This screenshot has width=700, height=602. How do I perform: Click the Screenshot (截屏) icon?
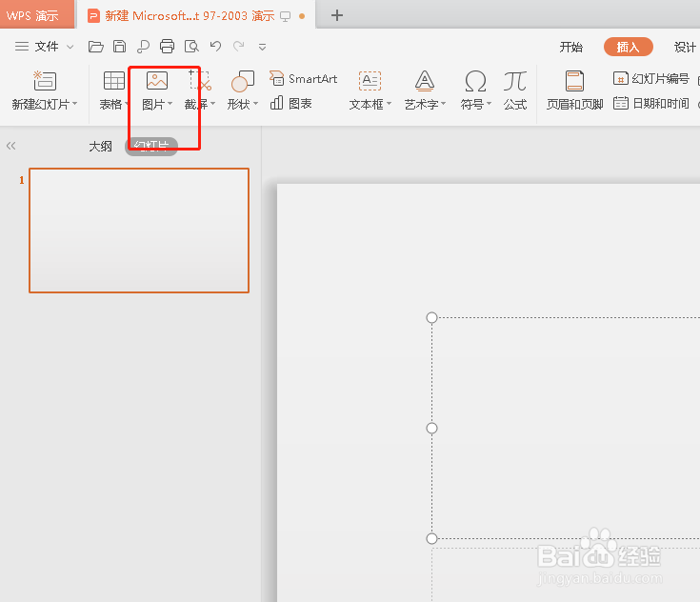[199, 81]
